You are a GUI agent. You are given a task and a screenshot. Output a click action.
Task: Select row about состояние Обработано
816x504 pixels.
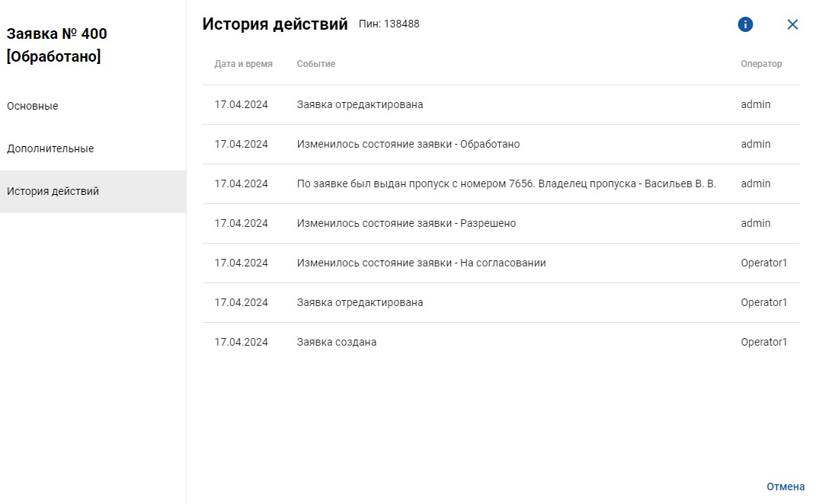[x=501, y=144]
